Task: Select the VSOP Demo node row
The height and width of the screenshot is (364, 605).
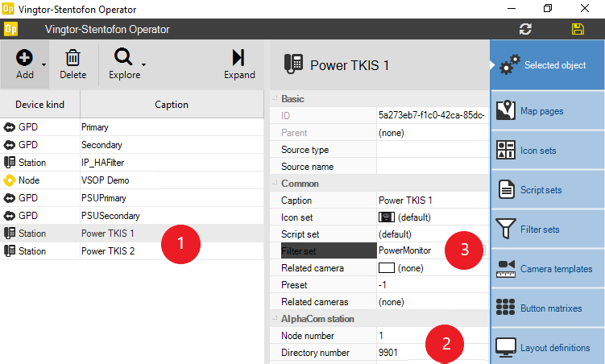Action: [105, 180]
